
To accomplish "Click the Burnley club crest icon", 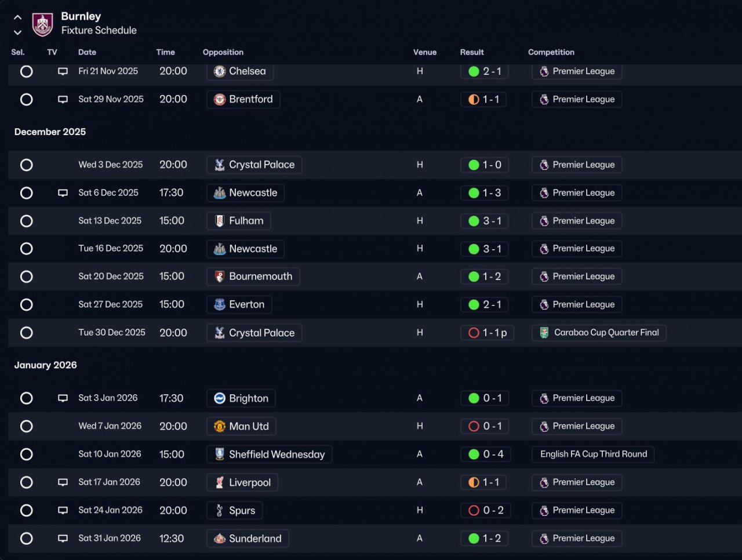I will tap(42, 24).
